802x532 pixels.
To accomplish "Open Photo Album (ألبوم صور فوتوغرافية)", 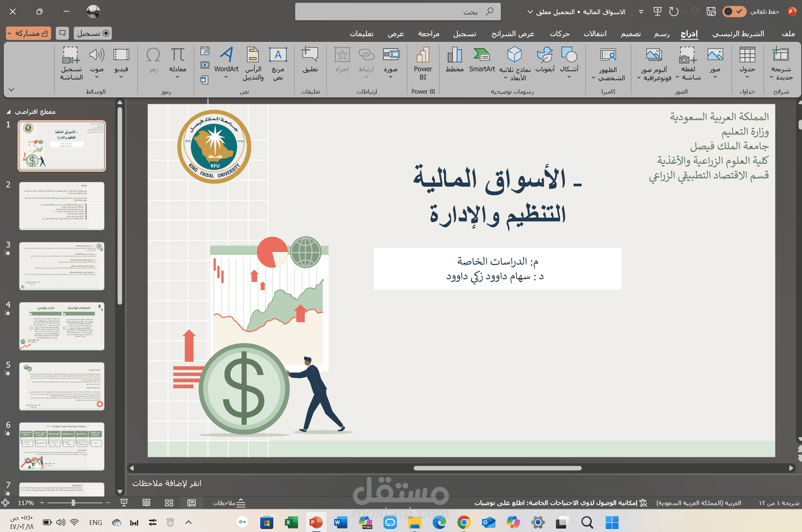I will click(654, 63).
